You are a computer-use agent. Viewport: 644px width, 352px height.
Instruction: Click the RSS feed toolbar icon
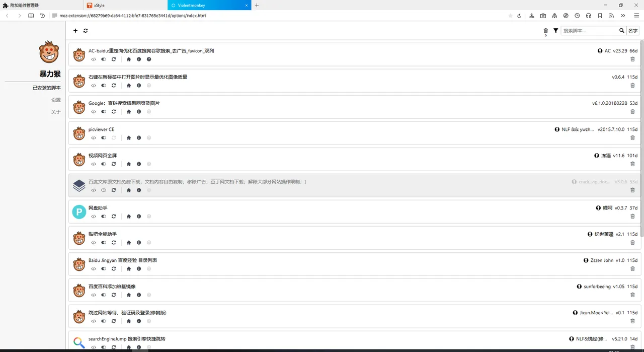click(611, 16)
